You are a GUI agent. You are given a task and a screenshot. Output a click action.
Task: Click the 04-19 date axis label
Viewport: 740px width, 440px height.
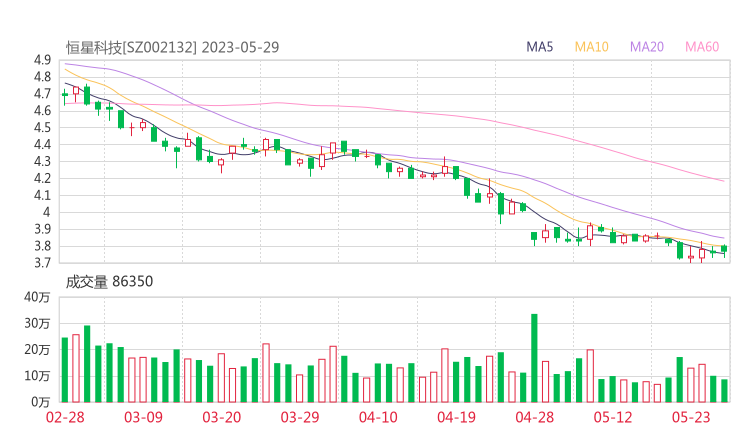pos(456,417)
